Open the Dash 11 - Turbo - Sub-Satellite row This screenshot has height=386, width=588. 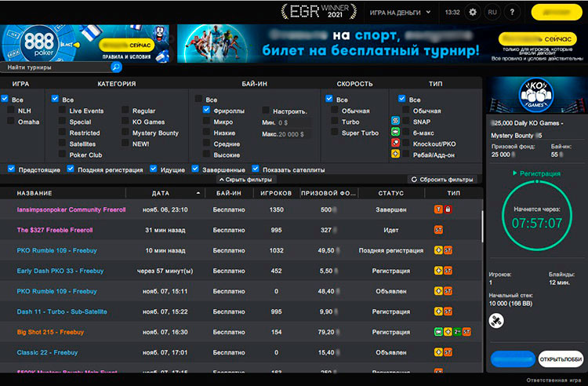pos(241,311)
